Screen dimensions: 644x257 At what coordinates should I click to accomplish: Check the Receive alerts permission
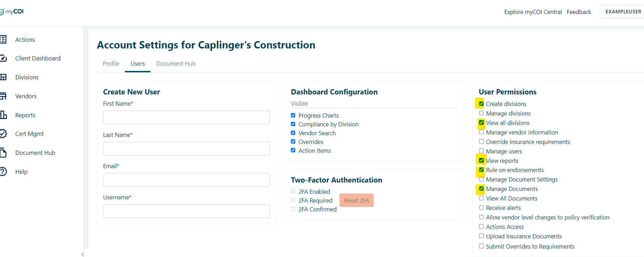coord(481,207)
